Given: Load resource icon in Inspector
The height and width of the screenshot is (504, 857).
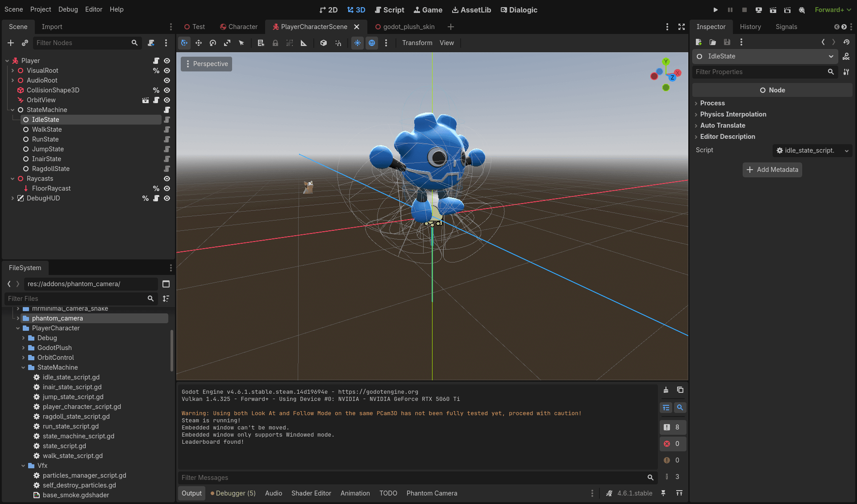Looking at the screenshot, I should pyautogui.click(x=713, y=42).
